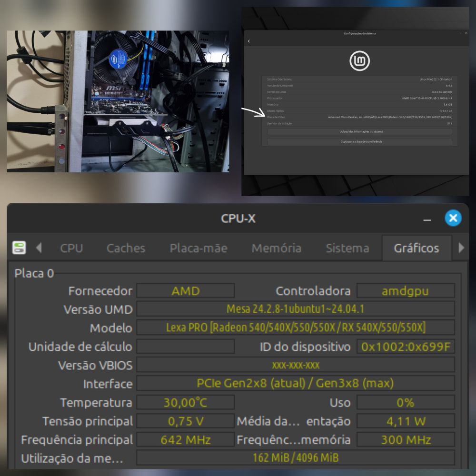Viewport: 476px width, 476px height.
Task: Minimize the CPU-X window
Action: [427, 220]
